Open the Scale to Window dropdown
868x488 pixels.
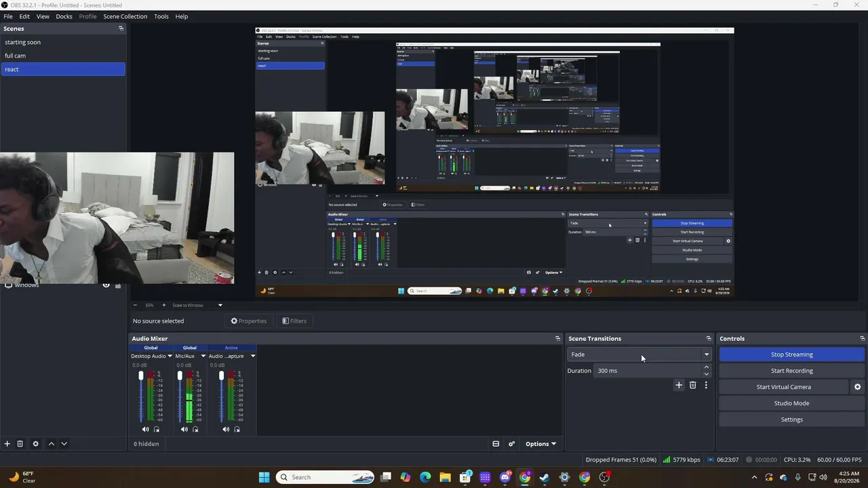pos(196,305)
